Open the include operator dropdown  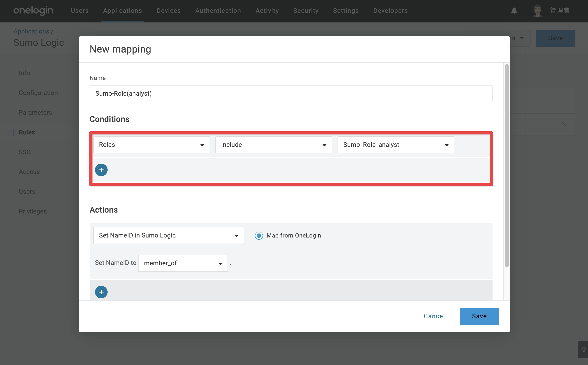[x=274, y=145]
